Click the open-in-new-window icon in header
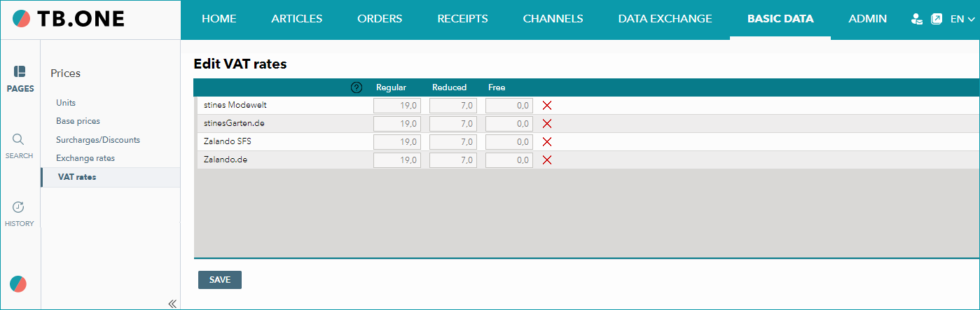Viewport: 980px width, 310px height. (937, 20)
